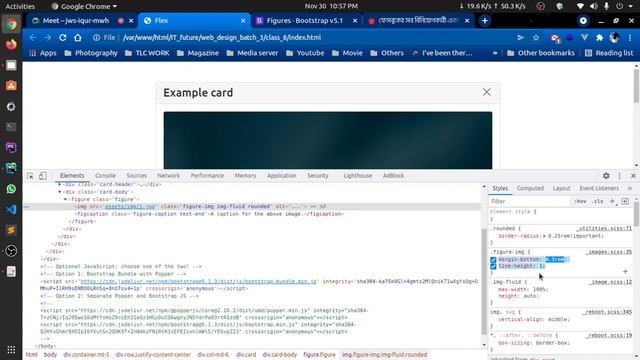Select the div.card-body breadcrumb item
Viewport: 640px width, 360px height.
[x=280, y=355]
